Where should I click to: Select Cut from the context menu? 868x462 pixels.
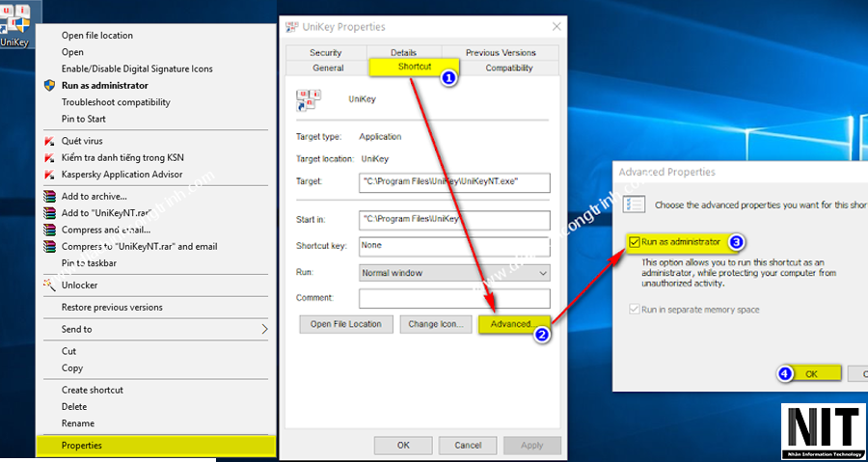(68, 351)
